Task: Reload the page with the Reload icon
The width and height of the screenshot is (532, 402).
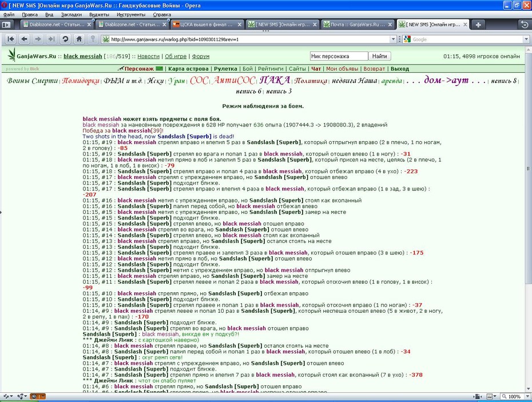Action: point(65,39)
